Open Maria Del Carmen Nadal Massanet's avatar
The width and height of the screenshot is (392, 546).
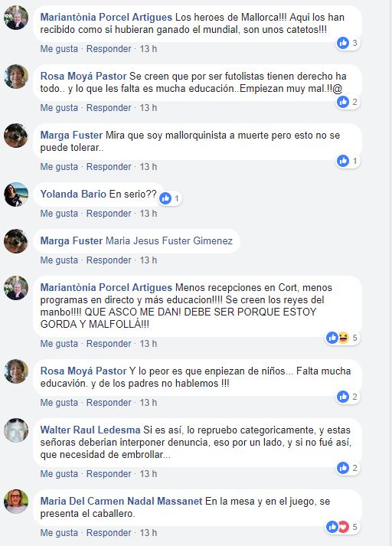(16, 502)
